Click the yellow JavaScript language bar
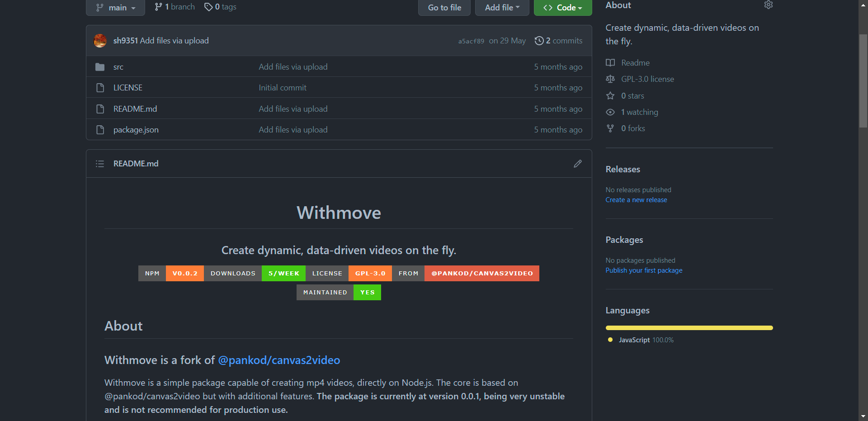 (x=689, y=328)
